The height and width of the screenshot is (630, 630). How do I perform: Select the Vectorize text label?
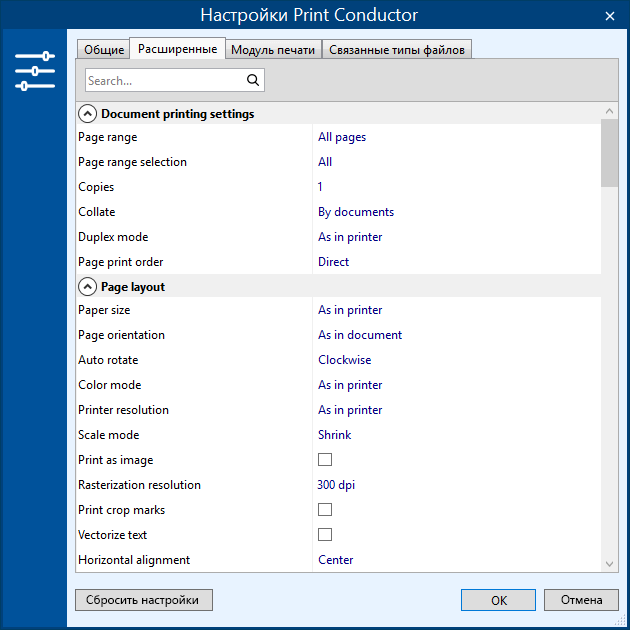tap(112, 534)
